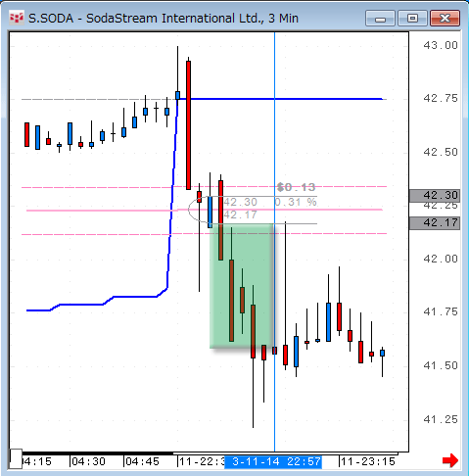Viewport: 469px width, 476px height.
Task: Click the chart window icon in title bar
Action: (x=17, y=18)
